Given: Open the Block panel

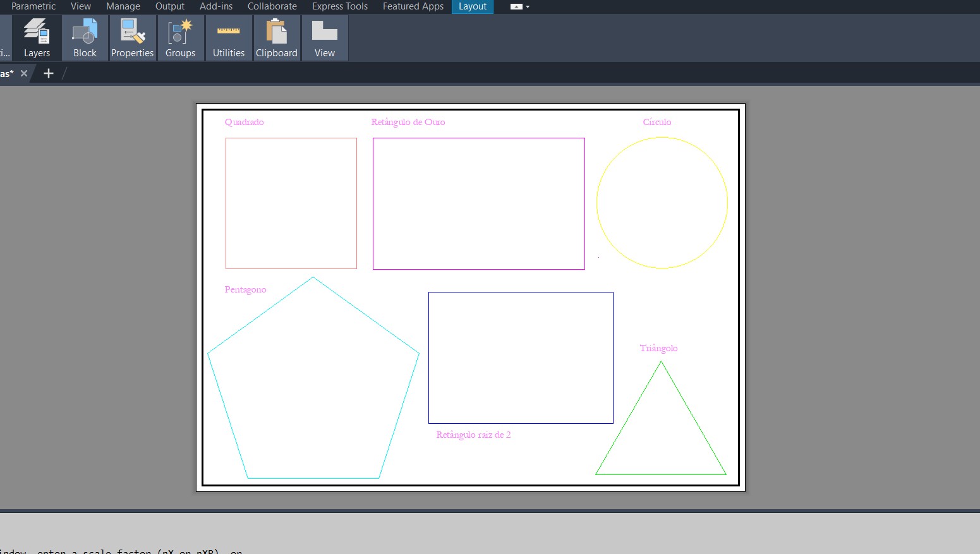Looking at the screenshot, I should (x=85, y=39).
